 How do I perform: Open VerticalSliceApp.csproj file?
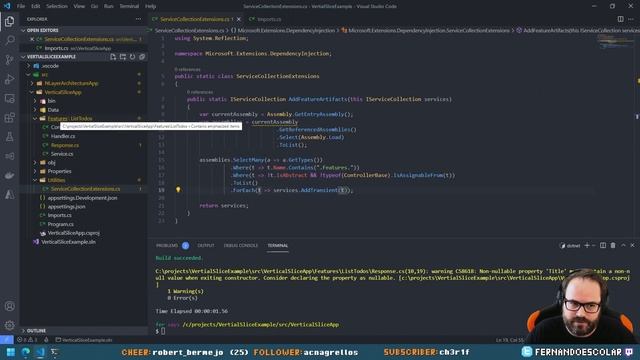pos(73,233)
